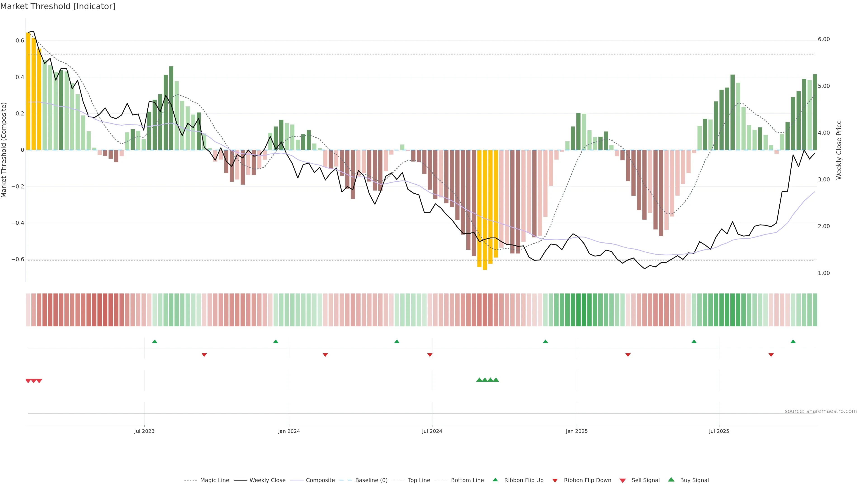Click the sharemaestro.com source text
Screen dimensions: 868x488
821,411
